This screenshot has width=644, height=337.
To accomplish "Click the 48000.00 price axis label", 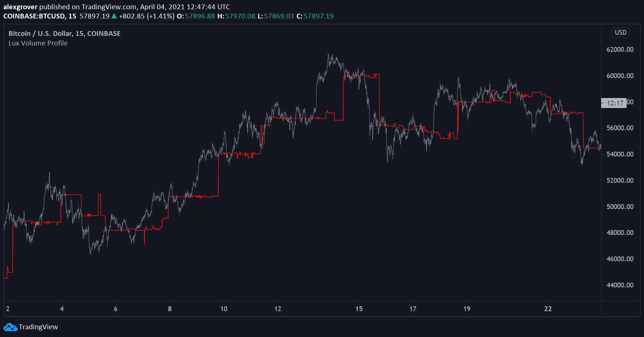I will pyautogui.click(x=620, y=233).
